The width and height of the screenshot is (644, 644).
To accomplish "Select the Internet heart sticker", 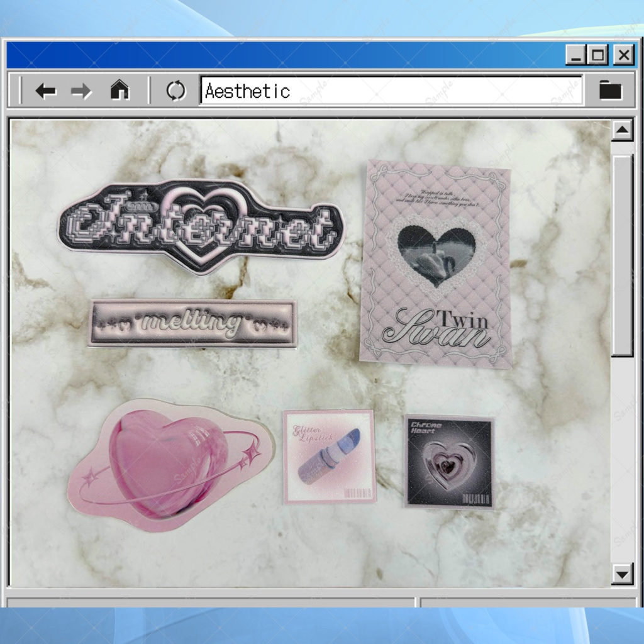I will click(201, 226).
